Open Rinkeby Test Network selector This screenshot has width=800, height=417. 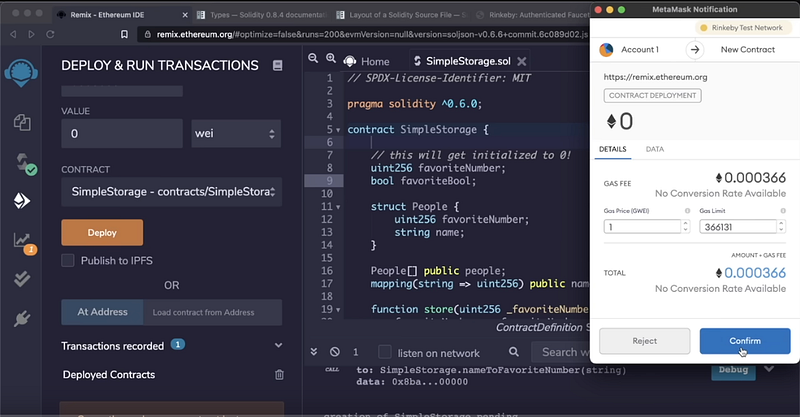pos(741,28)
